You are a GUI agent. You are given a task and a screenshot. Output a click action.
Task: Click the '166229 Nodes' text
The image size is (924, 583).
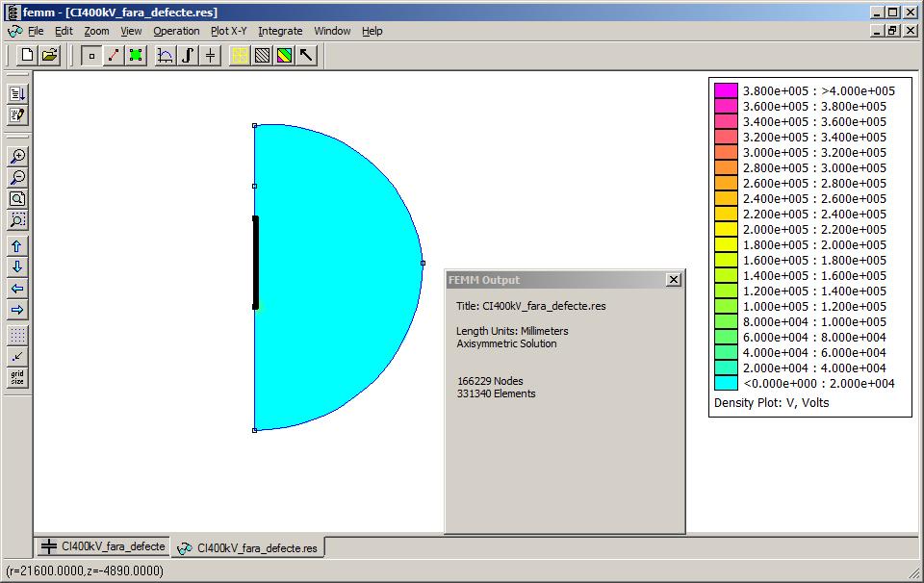(x=490, y=381)
